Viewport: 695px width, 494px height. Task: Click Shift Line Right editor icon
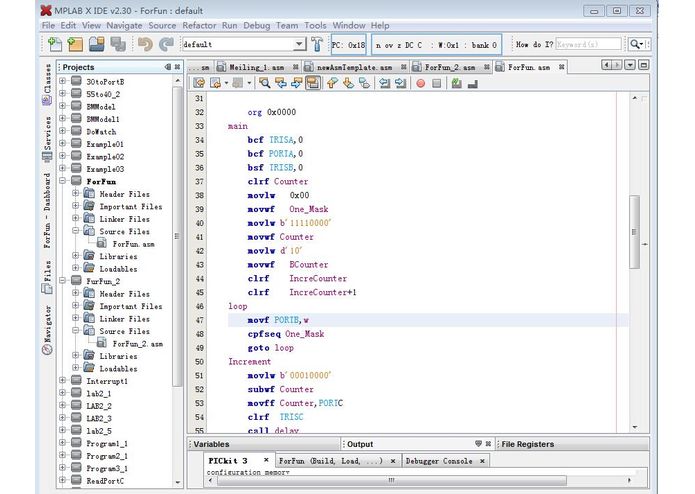(400, 83)
